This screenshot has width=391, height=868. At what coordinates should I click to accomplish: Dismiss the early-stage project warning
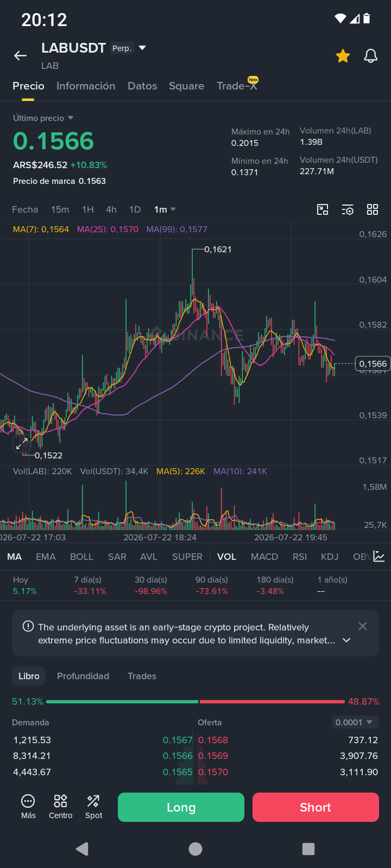363,626
